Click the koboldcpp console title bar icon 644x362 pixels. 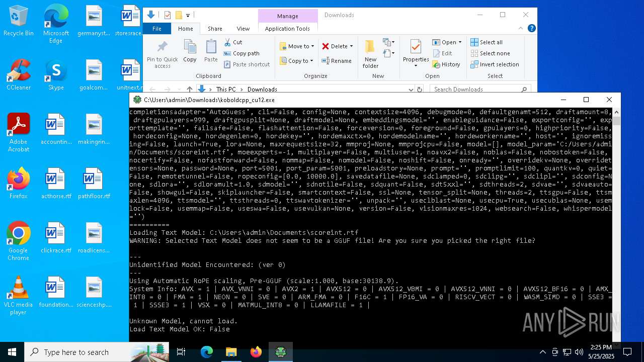137,100
